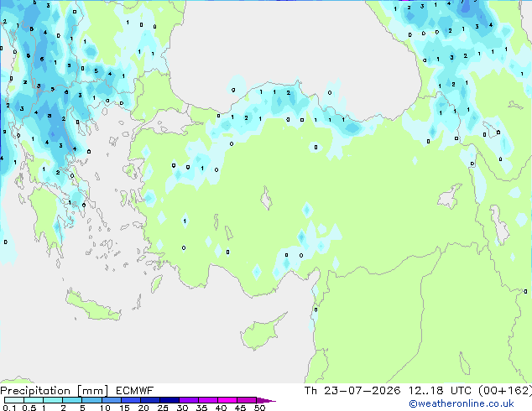Click the '10' legend scale label
This screenshot has height=411, width=532.
coord(105,408)
